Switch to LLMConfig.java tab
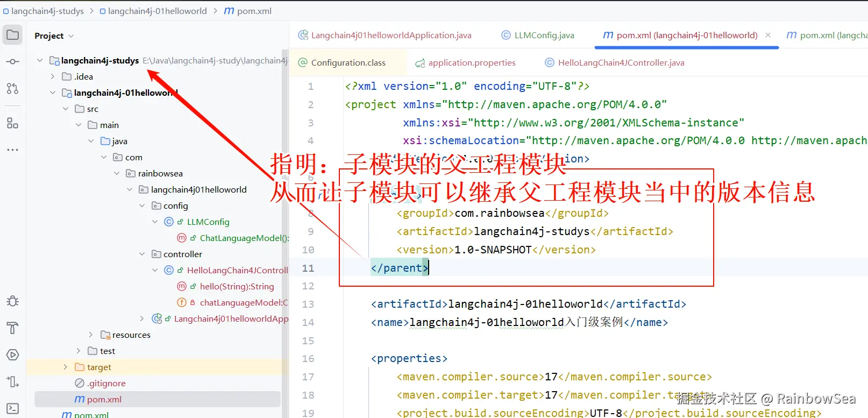 [x=538, y=35]
